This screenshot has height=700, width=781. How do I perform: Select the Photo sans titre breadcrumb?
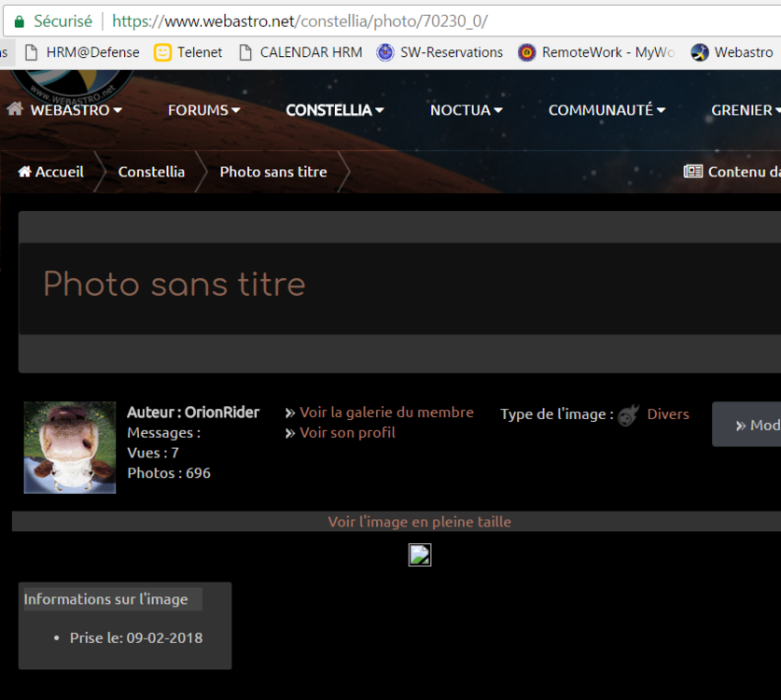[273, 172]
